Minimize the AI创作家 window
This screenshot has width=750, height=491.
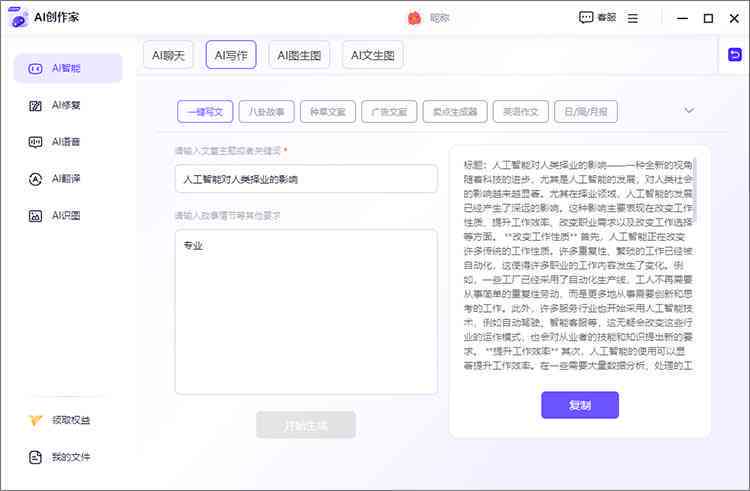pyautogui.click(x=683, y=18)
